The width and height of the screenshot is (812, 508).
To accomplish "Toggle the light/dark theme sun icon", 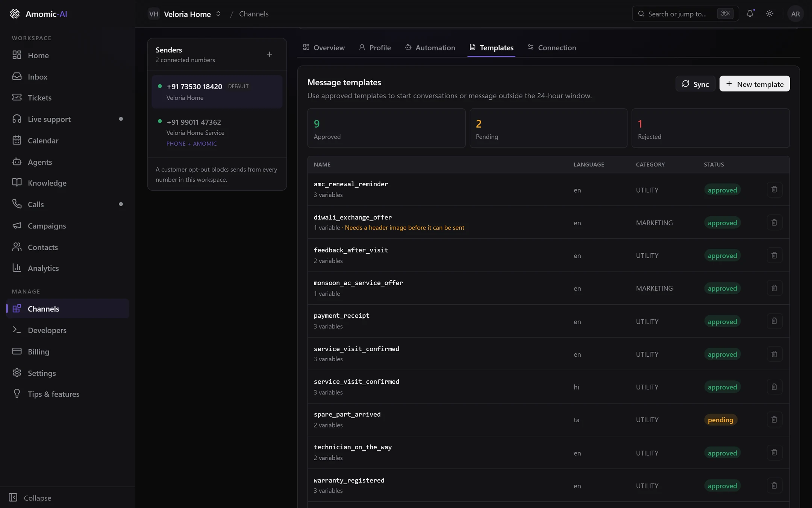I will point(770,14).
